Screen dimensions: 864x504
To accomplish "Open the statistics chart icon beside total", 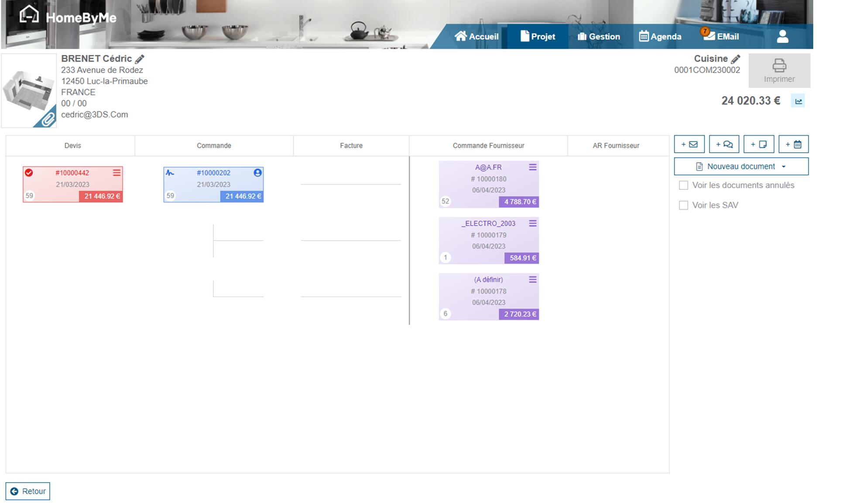I will click(x=798, y=101).
